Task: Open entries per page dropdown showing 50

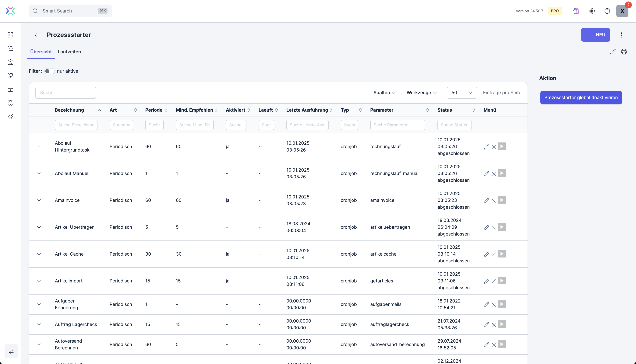Action: (461, 93)
